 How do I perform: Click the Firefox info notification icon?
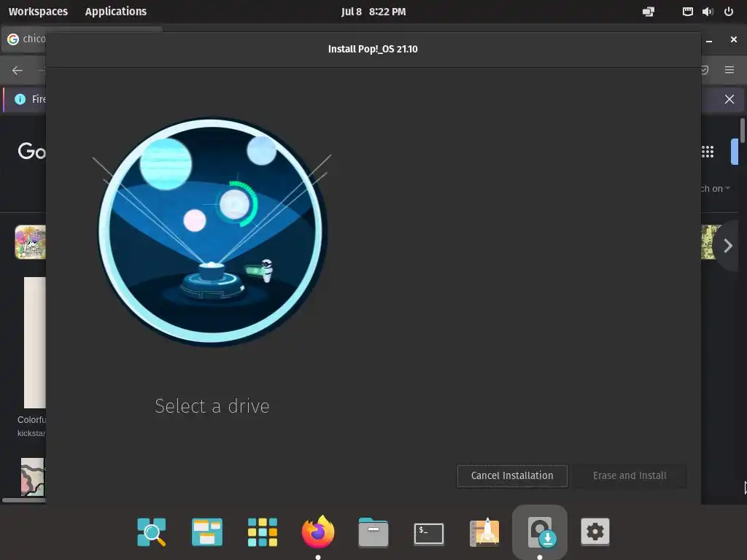click(20, 99)
